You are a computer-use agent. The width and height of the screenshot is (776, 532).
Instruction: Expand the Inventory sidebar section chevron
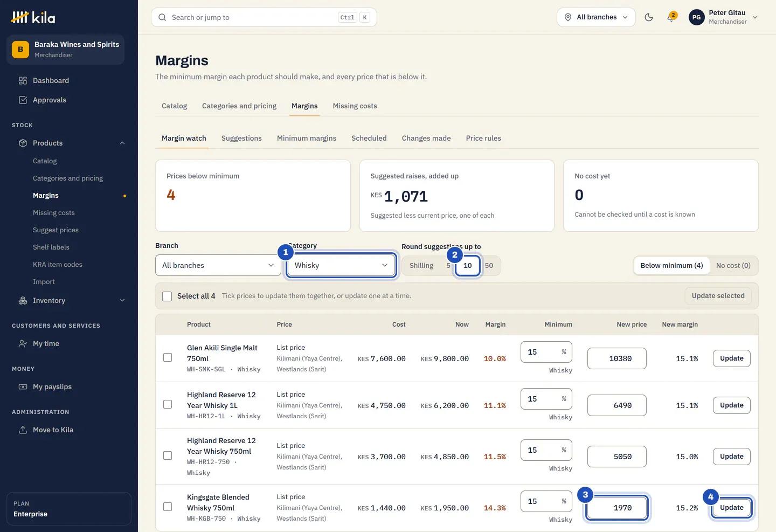tap(122, 300)
